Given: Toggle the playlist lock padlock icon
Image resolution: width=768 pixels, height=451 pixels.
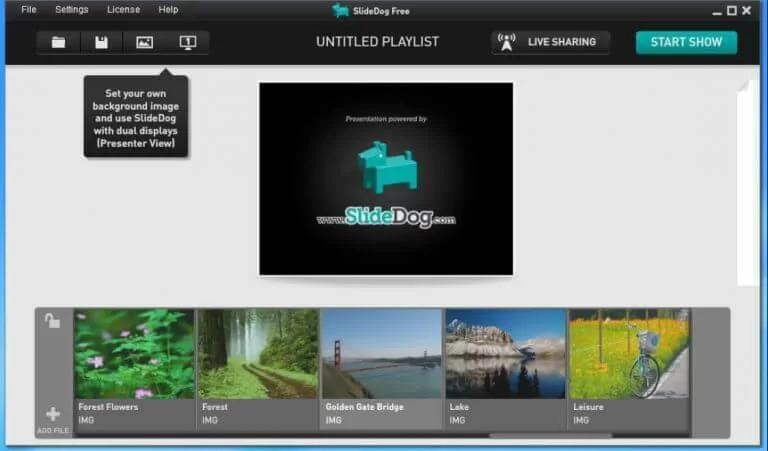Looking at the screenshot, I should coord(52,321).
